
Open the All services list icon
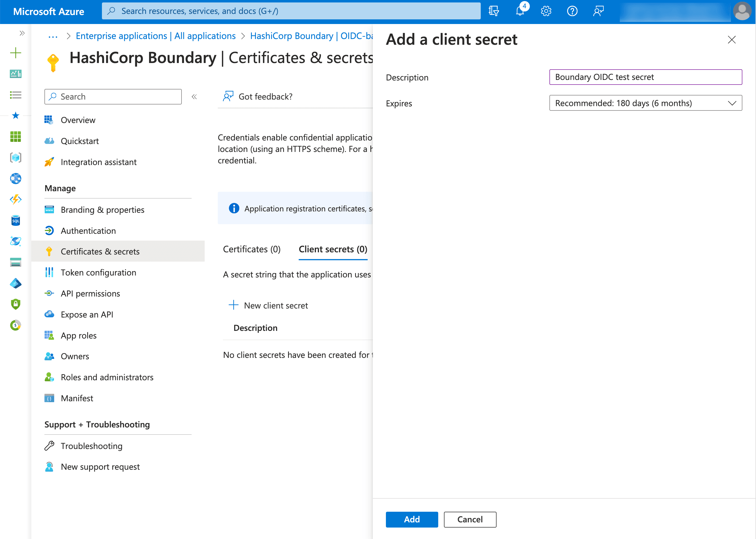pyautogui.click(x=16, y=95)
